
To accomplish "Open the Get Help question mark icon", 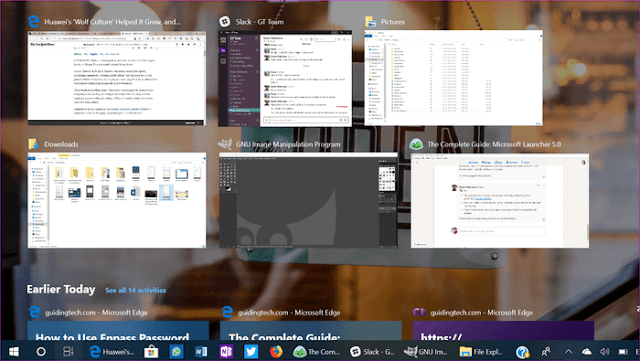I will point(522,352).
